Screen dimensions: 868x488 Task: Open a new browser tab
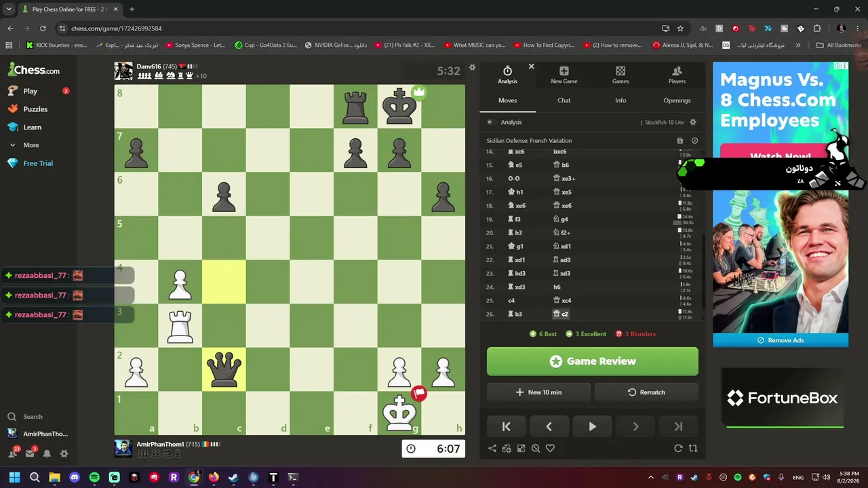click(x=132, y=9)
